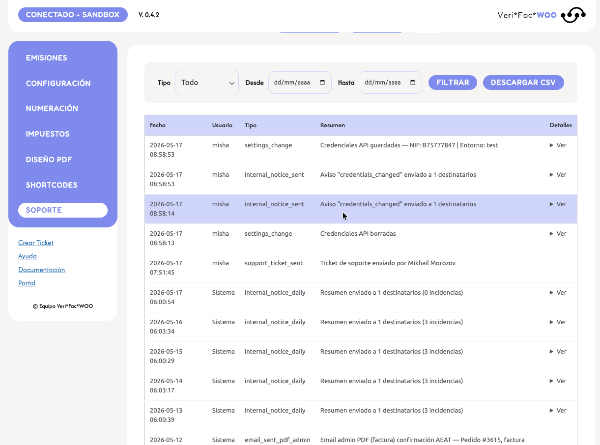Expand Ver for highlighted 08:58:14 notice row
This screenshot has height=445, width=600.
558,204
